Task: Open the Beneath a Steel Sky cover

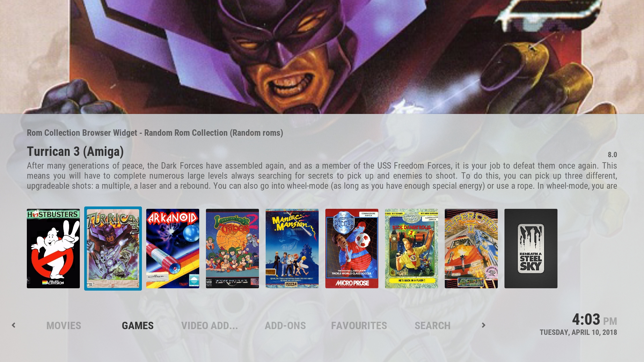Action: coord(531,248)
